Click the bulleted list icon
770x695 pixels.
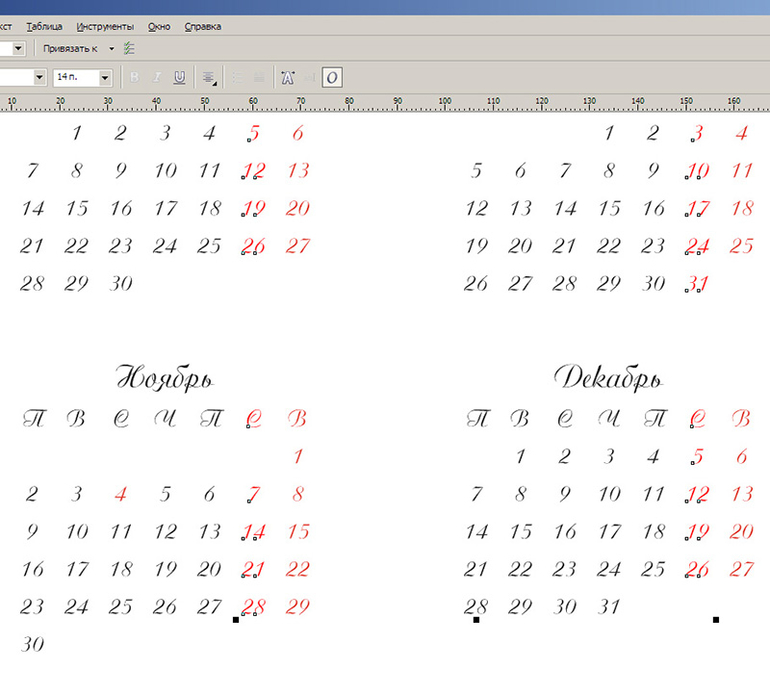(x=237, y=77)
